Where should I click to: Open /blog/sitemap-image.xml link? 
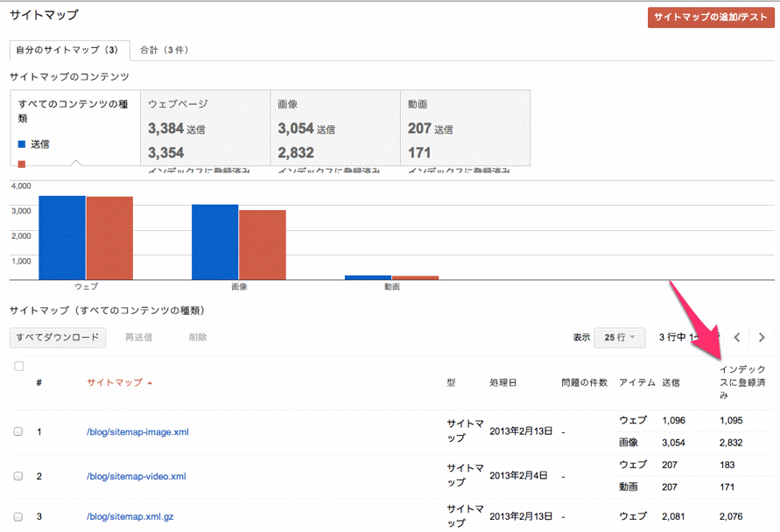click(137, 431)
